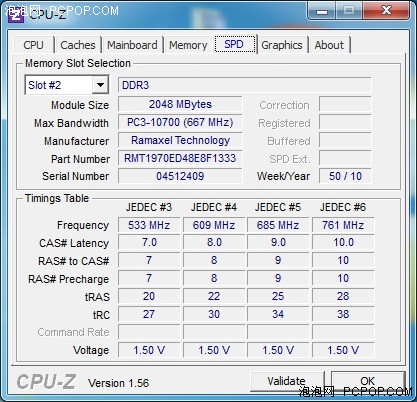Click the Validate button
The height and width of the screenshot is (402, 417).
click(286, 381)
